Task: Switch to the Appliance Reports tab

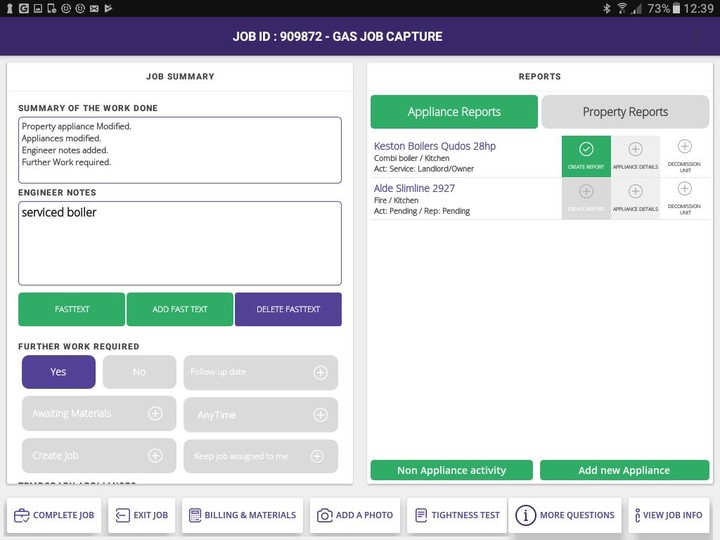Action: [454, 112]
